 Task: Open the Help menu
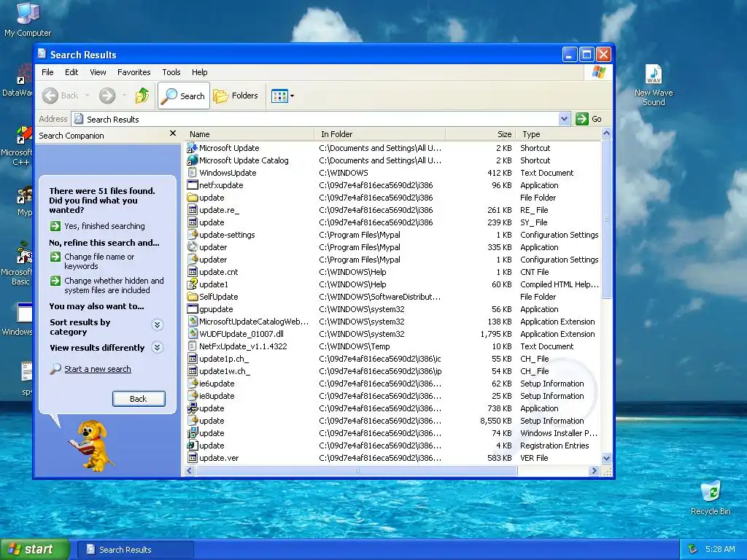(200, 72)
